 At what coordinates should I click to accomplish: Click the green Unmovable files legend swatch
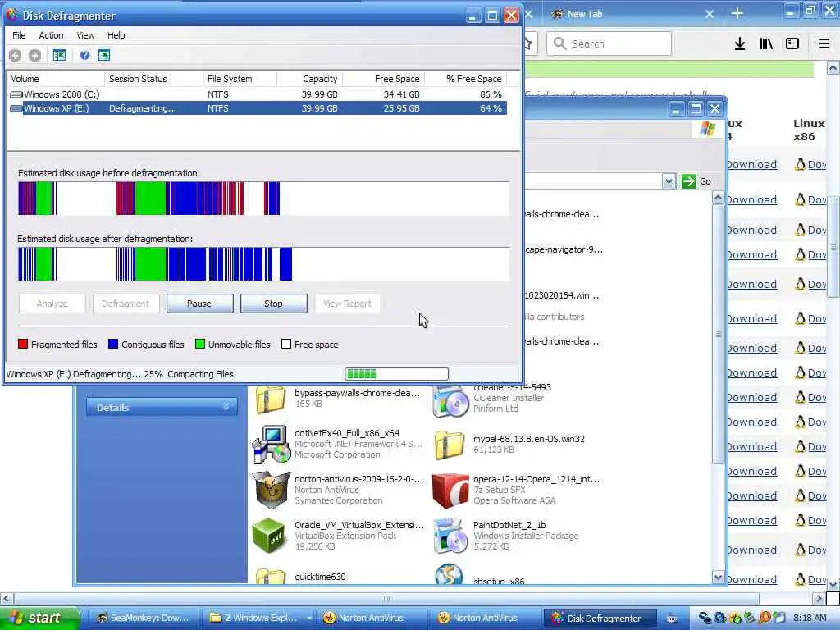(200, 344)
